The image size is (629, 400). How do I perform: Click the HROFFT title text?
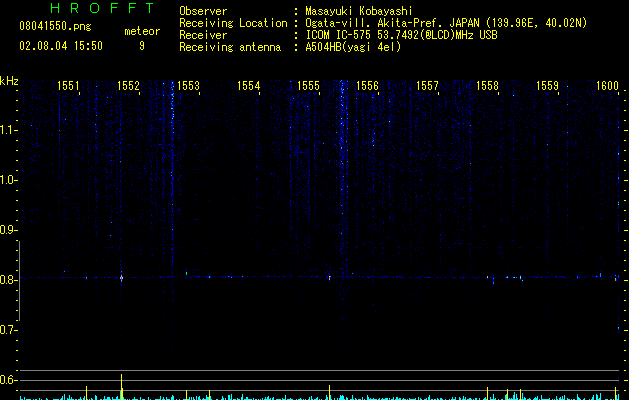[102, 8]
